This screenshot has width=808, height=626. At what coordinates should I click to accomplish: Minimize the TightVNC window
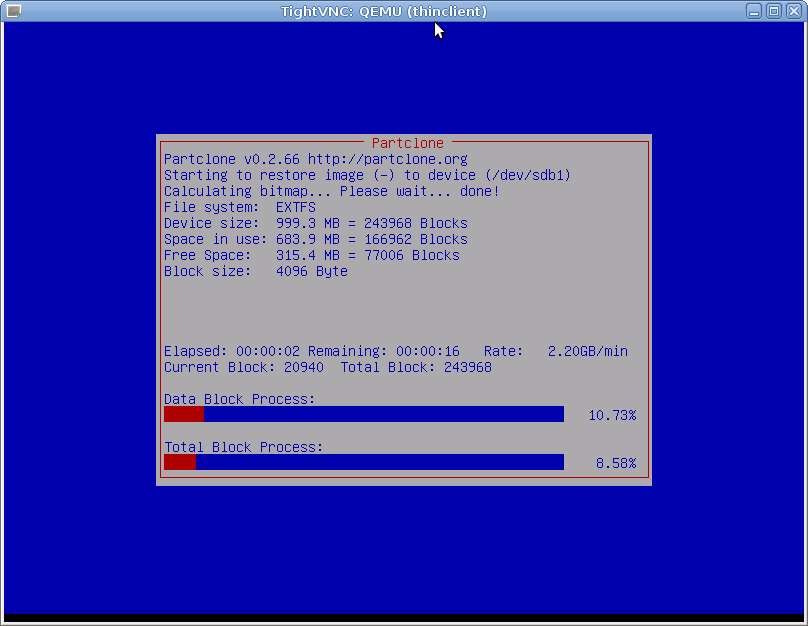pyautogui.click(x=754, y=11)
